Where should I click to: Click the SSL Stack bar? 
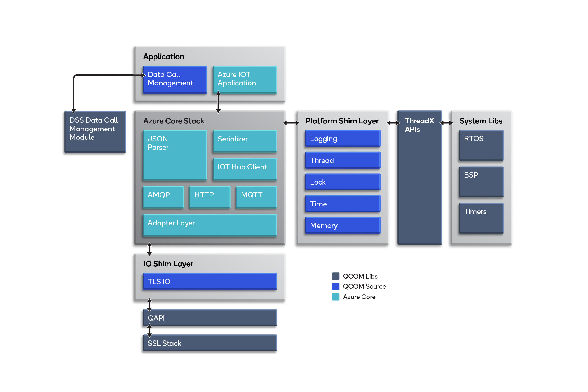click(x=210, y=343)
